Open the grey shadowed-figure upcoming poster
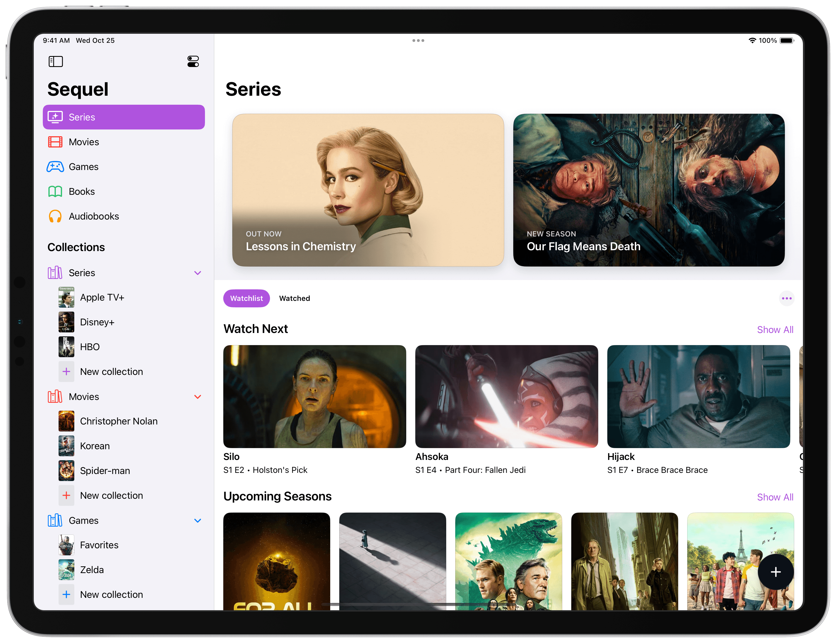 (x=393, y=562)
